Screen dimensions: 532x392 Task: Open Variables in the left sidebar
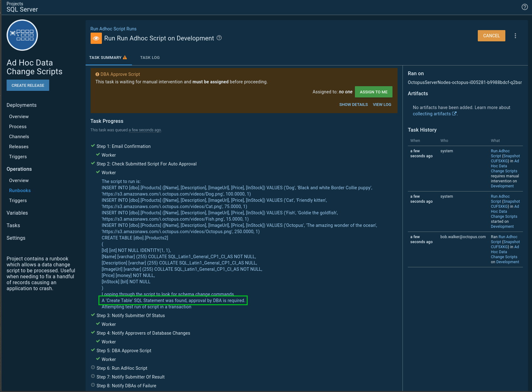[17, 213]
